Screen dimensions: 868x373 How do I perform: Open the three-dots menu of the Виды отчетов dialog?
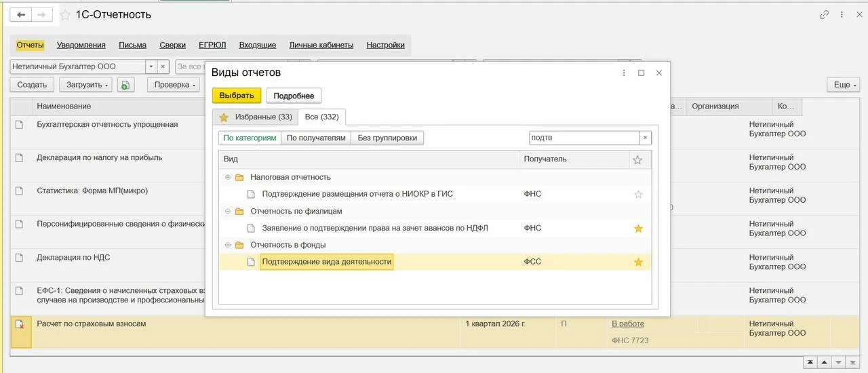pos(623,73)
